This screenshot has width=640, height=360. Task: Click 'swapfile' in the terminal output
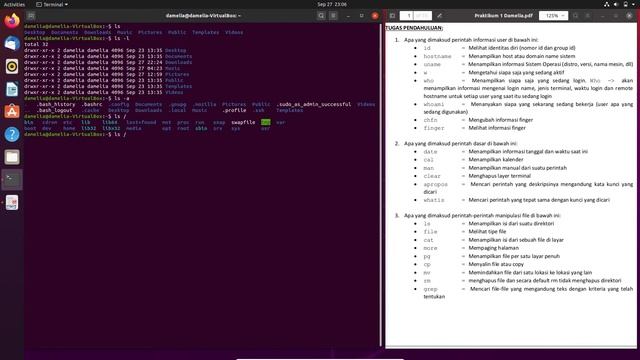[243, 122]
